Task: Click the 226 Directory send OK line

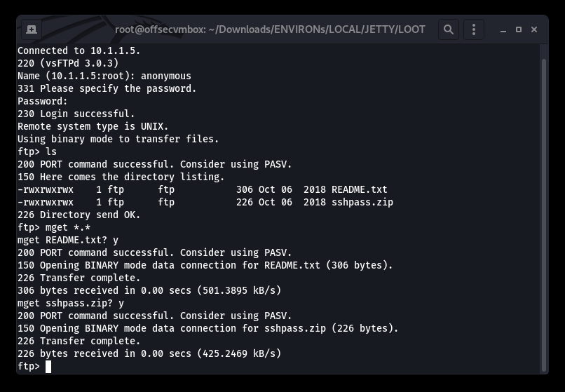Action: click(x=79, y=215)
